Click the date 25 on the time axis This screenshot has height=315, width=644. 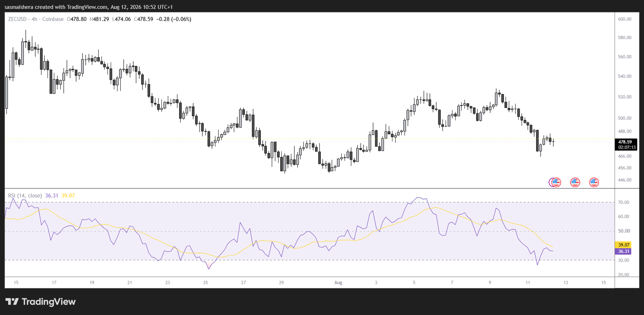click(x=206, y=282)
